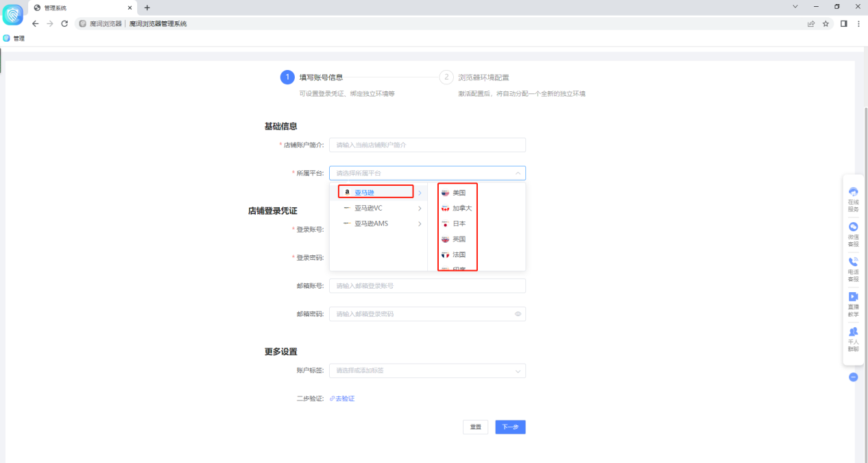Collapse the 所属平台 platform dropdown

pyautogui.click(x=518, y=174)
